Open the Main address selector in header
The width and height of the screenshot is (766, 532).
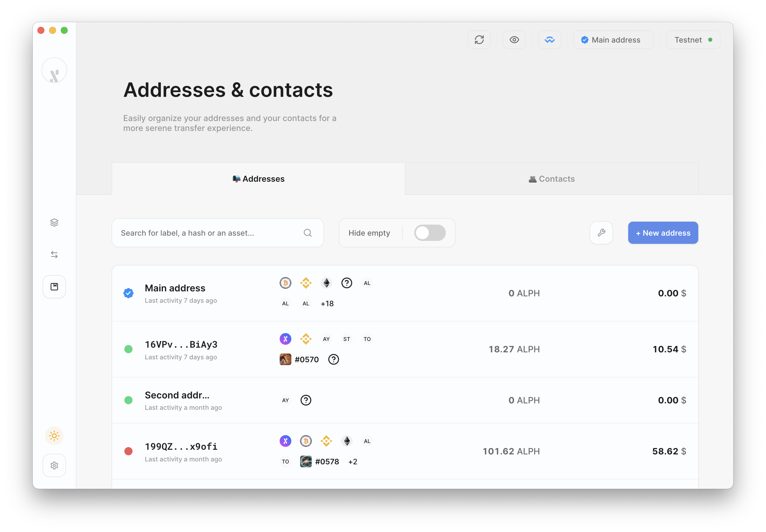(x=613, y=40)
